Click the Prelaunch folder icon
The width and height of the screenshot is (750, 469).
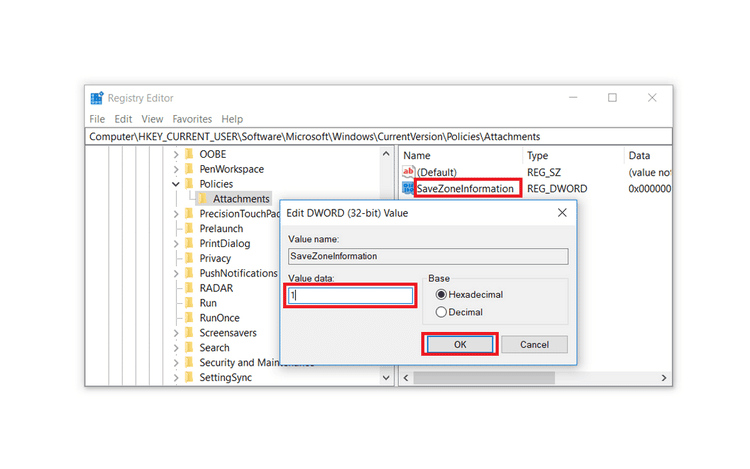190,228
